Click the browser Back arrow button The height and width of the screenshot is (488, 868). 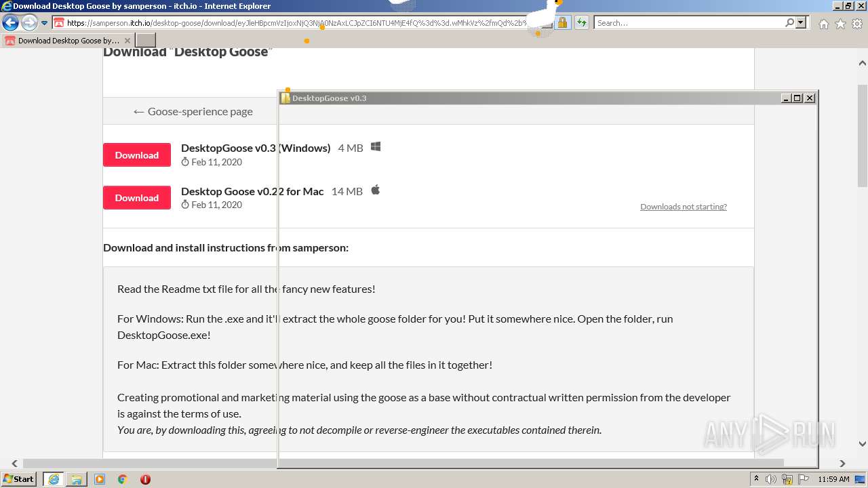click(10, 23)
